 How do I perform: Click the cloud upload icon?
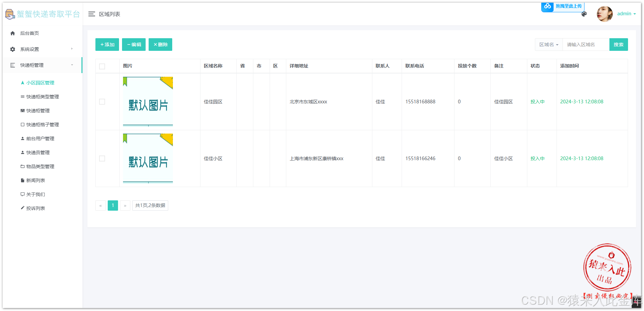point(548,6)
